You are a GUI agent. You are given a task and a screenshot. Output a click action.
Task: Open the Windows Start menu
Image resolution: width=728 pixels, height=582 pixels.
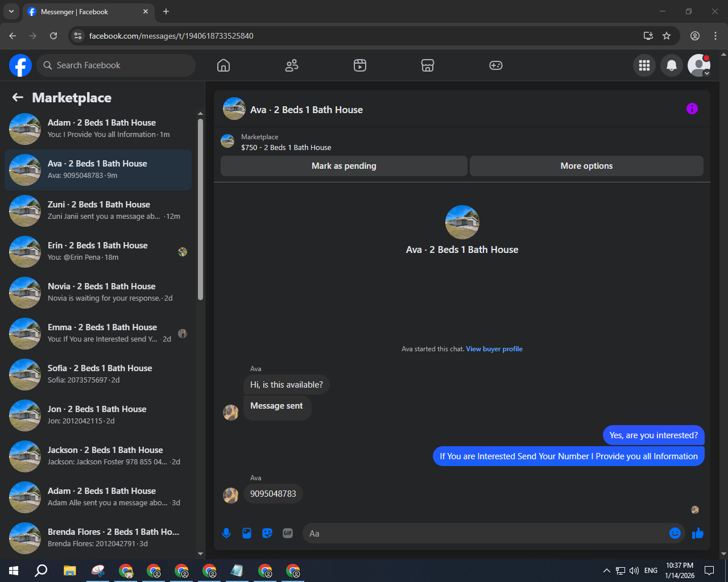click(14, 571)
